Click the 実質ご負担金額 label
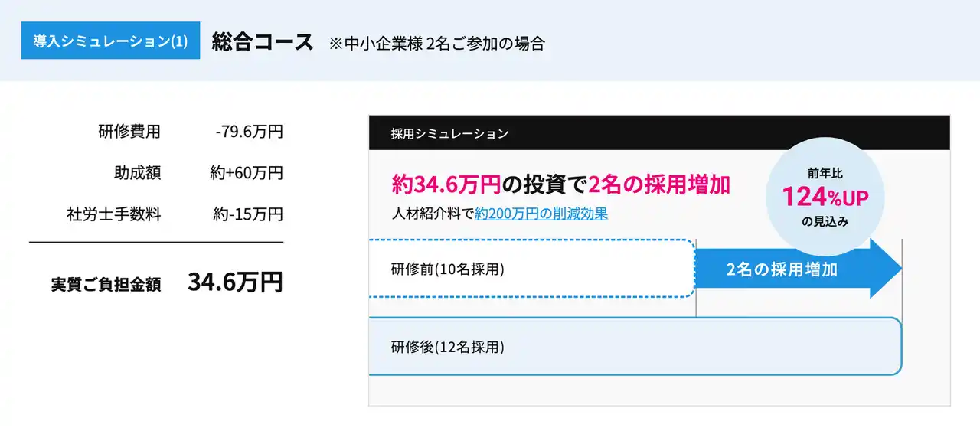The height and width of the screenshot is (431, 980). (106, 284)
